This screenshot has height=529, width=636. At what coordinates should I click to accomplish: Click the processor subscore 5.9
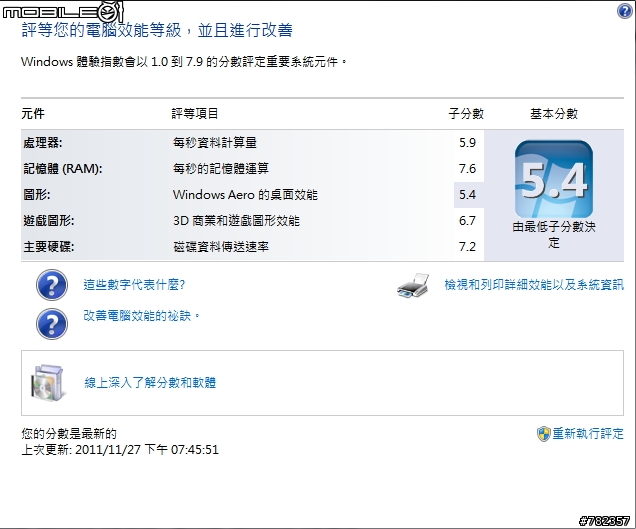467,143
